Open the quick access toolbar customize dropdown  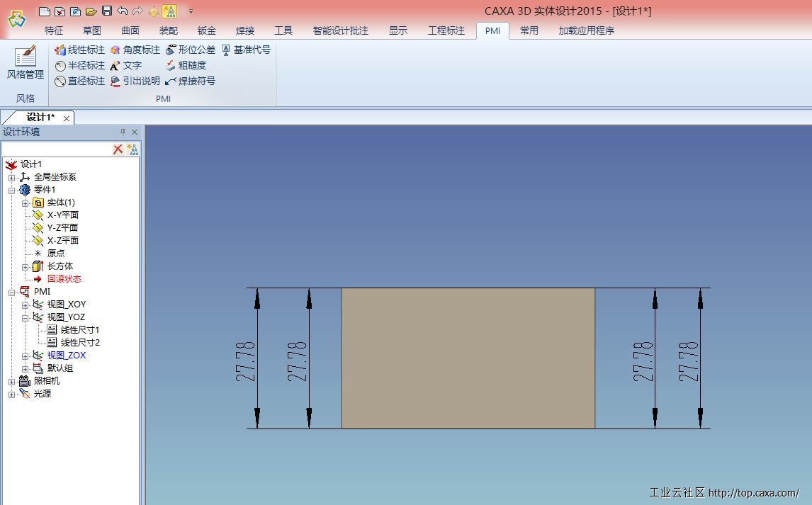(x=191, y=11)
